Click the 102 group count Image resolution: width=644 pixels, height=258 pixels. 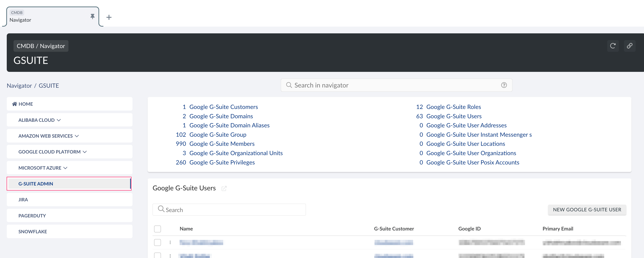coord(181,135)
